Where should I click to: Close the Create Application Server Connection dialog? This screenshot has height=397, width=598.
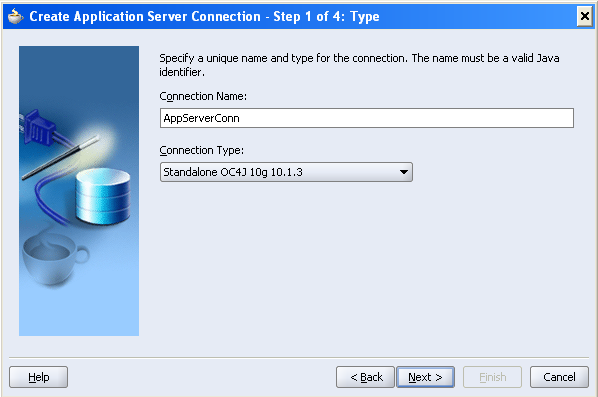584,16
